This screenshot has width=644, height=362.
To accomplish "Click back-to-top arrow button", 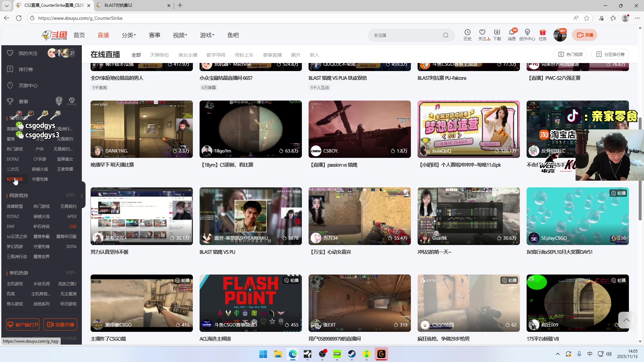I will pos(626,320).
